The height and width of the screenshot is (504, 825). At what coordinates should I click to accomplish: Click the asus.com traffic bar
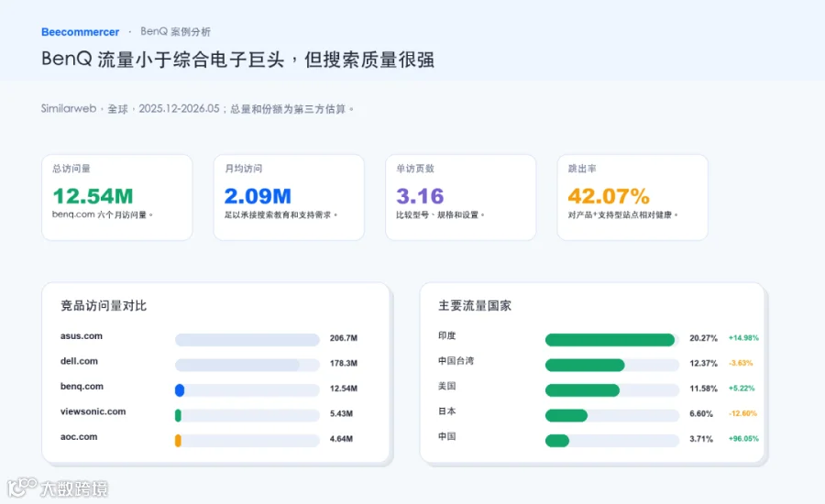(247, 339)
